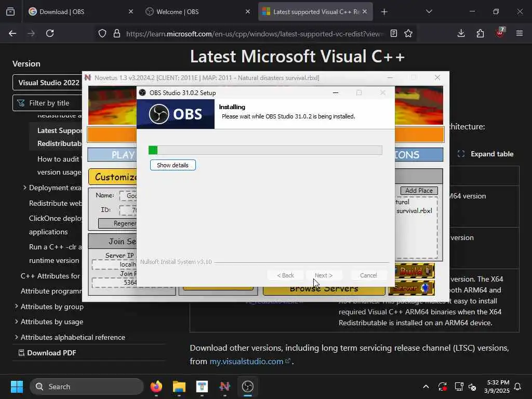Close the Download | OBS tab
This screenshot has height=399, width=532.
pyautogui.click(x=130, y=11)
